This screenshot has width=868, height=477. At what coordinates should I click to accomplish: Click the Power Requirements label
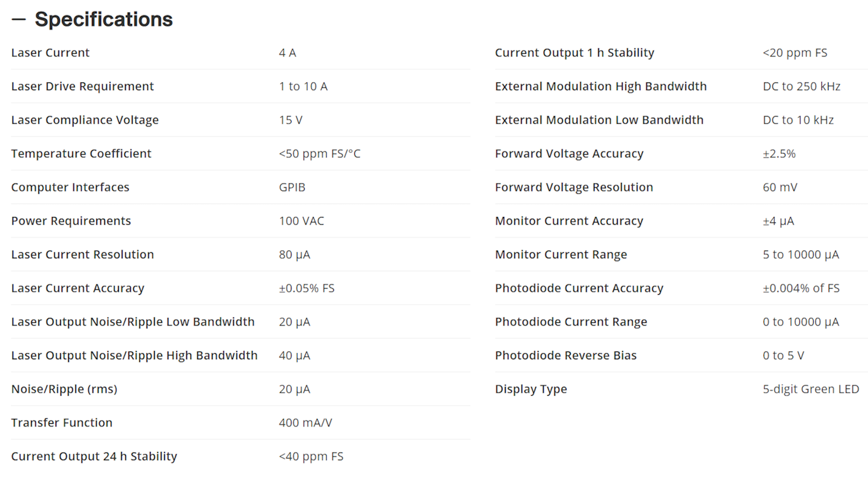click(x=71, y=221)
